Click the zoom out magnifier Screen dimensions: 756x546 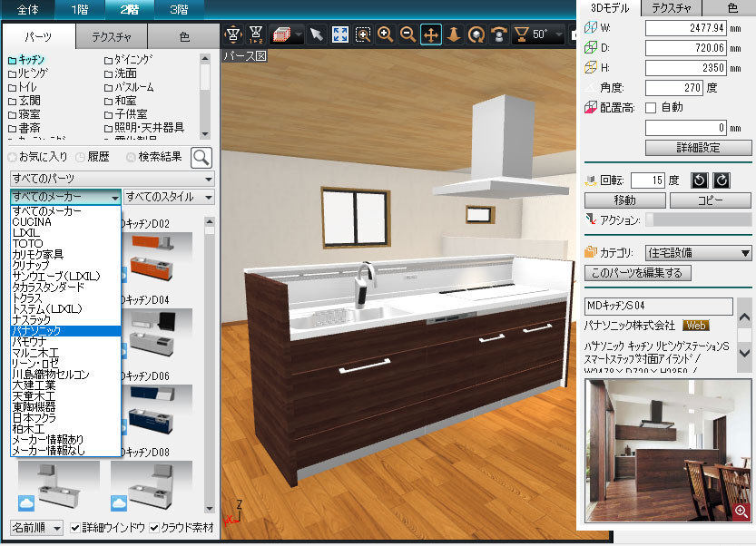point(407,35)
